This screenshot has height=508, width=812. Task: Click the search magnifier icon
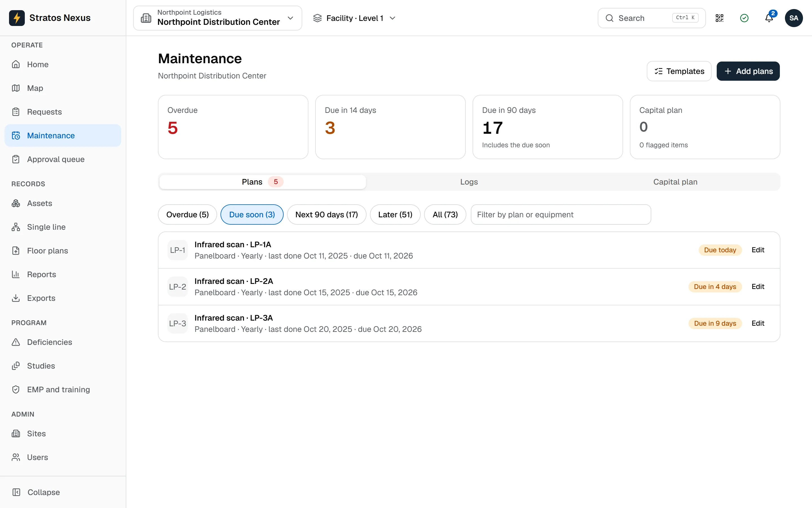pyautogui.click(x=609, y=18)
